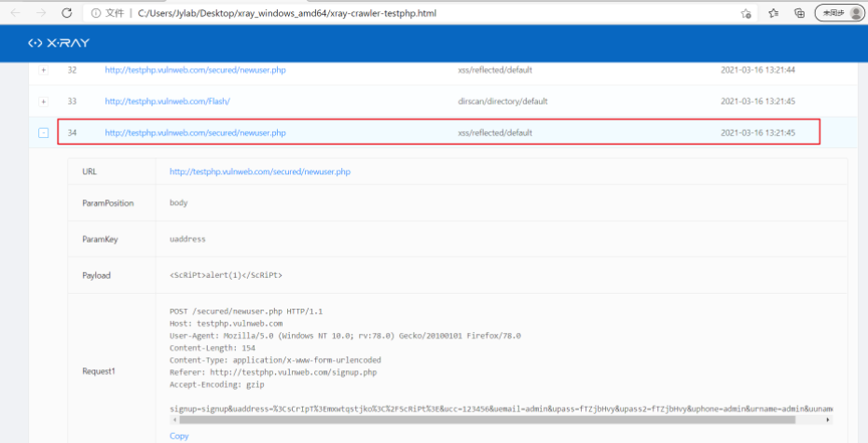868x443 pixels.
Task: Click the browser back arrow
Action: [15, 13]
